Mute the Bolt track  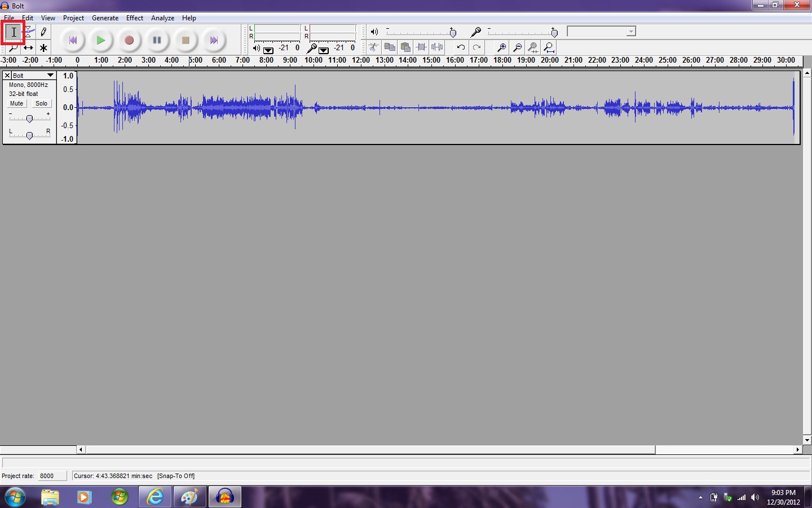coord(17,103)
